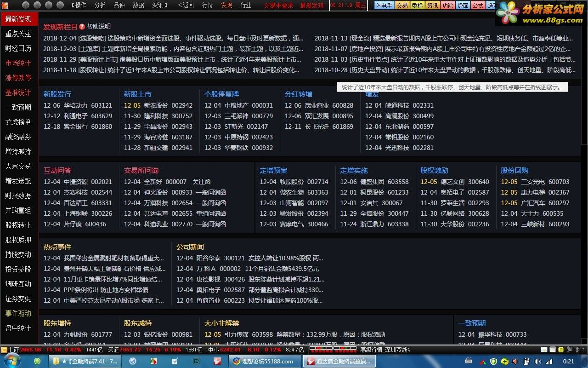Viewport: 588px width, 368px height.
Task: Open the 数据 menu
Action: click(138, 5)
